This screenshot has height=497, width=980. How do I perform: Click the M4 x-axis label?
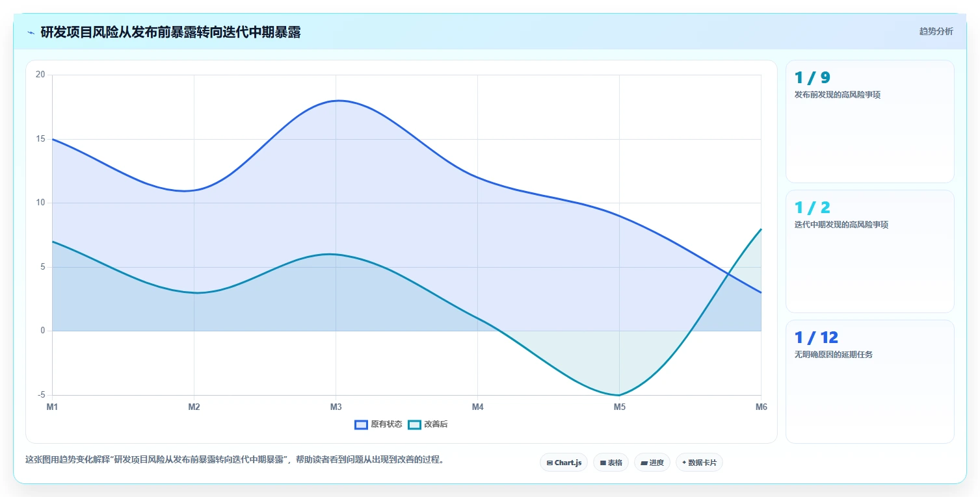(x=477, y=407)
